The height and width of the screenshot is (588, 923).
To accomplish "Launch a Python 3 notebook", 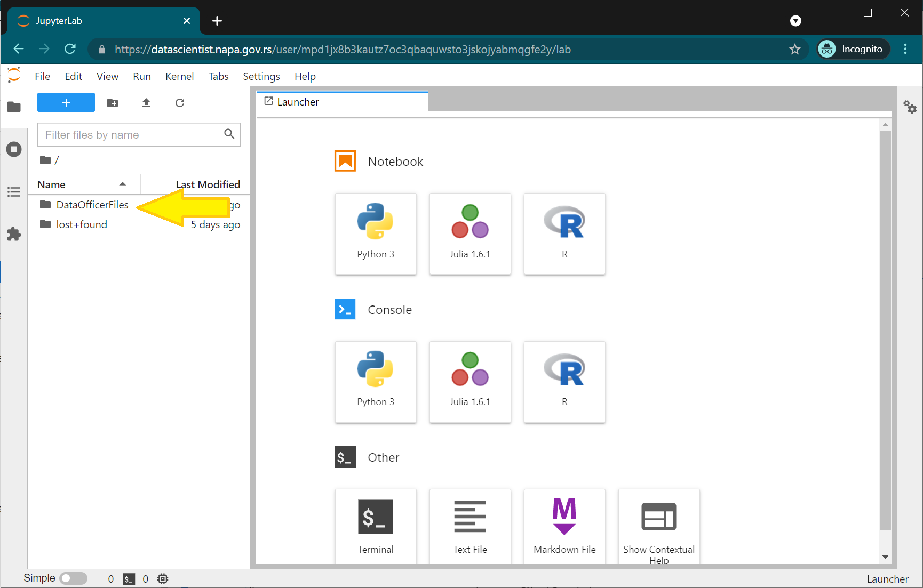I will coord(376,233).
